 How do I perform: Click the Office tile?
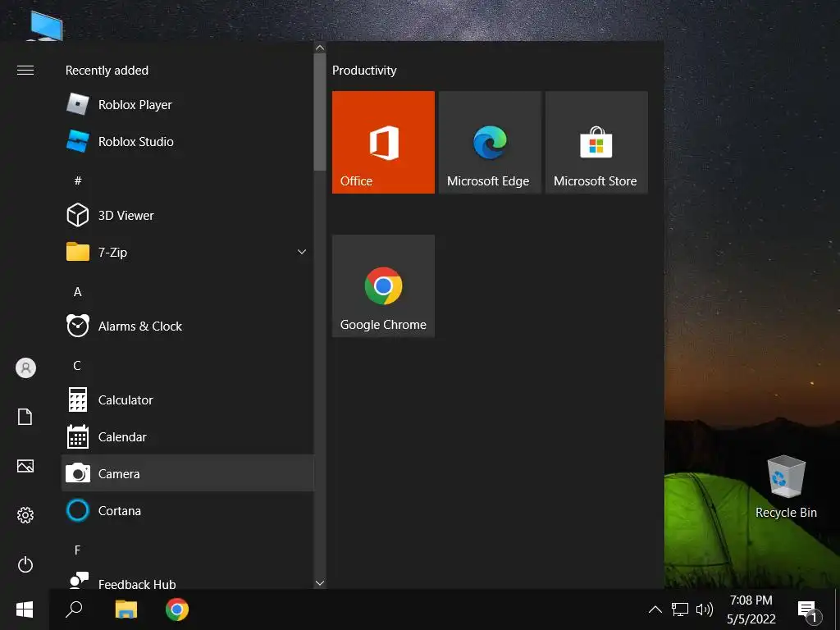[383, 142]
